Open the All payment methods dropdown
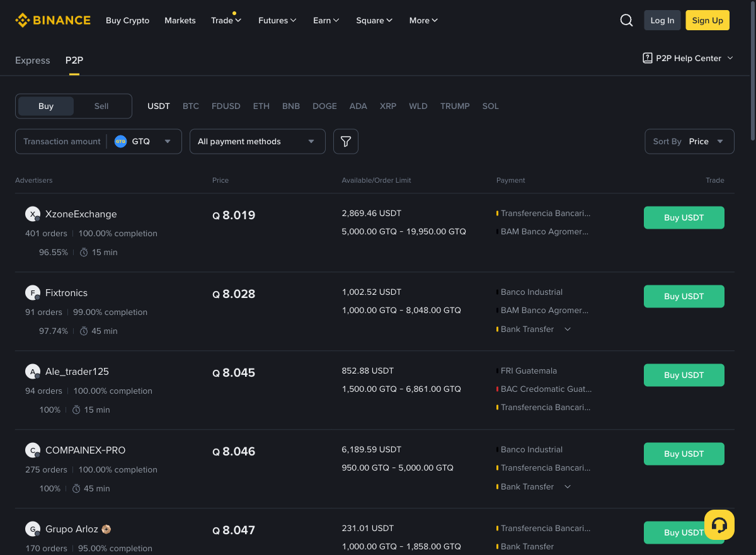756x555 pixels. click(x=258, y=142)
